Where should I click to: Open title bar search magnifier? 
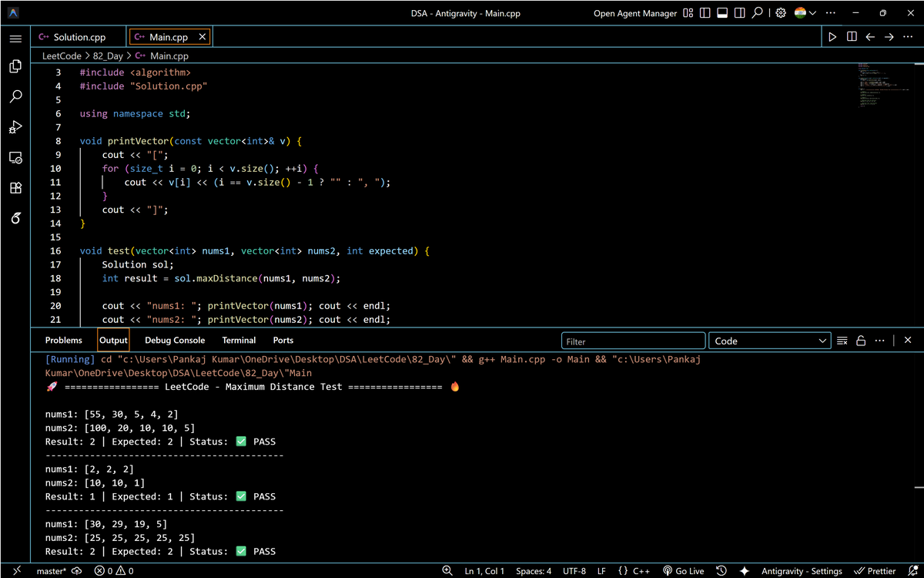758,13
